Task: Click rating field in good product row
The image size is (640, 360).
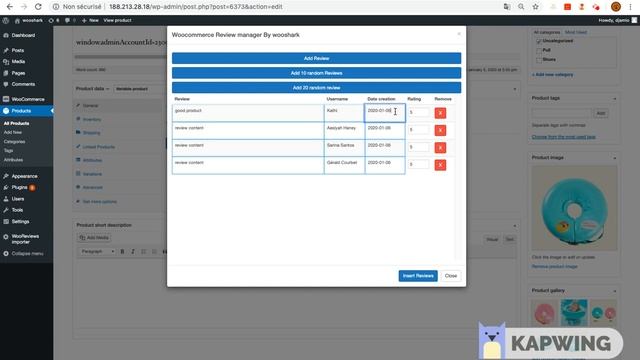Action: (x=419, y=112)
